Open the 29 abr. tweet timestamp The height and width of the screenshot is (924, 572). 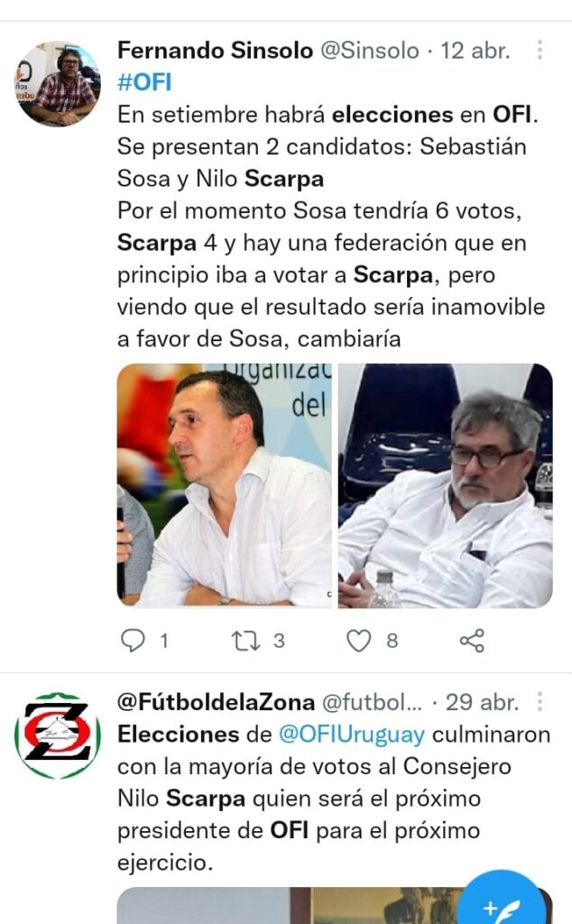482,702
